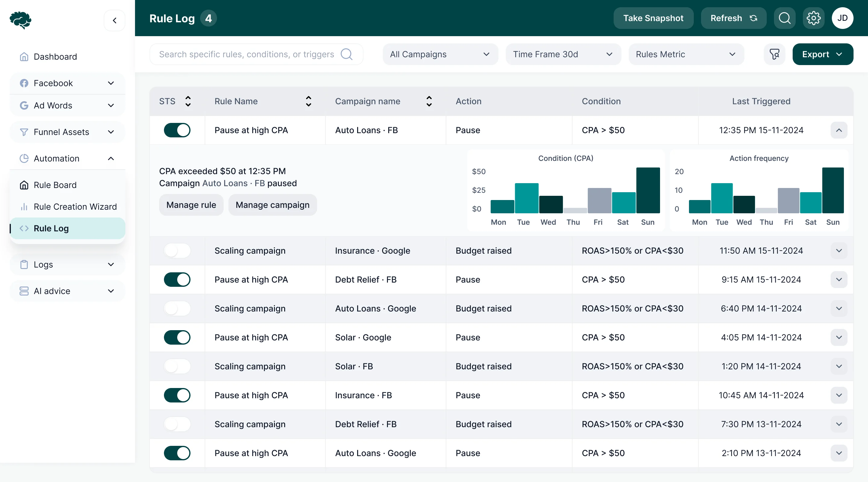Click the Sunday bar in Condition (CPA) chart
The image size is (868, 482).
click(648, 190)
